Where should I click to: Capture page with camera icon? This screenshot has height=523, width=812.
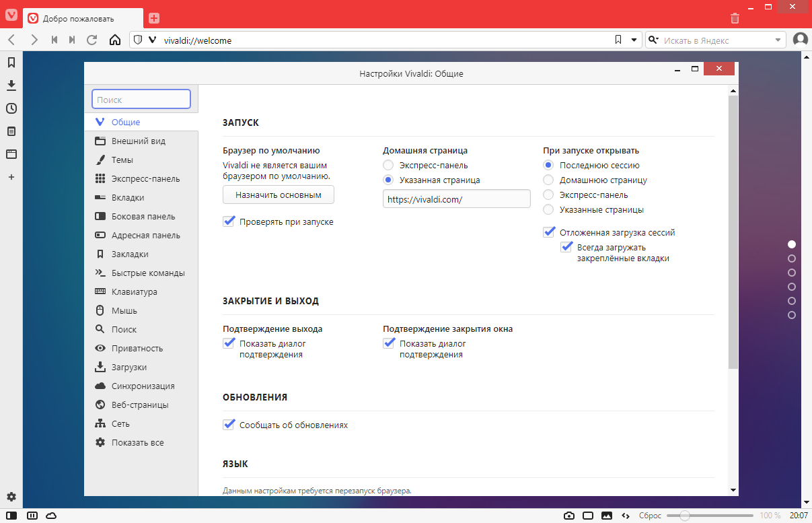(569, 516)
